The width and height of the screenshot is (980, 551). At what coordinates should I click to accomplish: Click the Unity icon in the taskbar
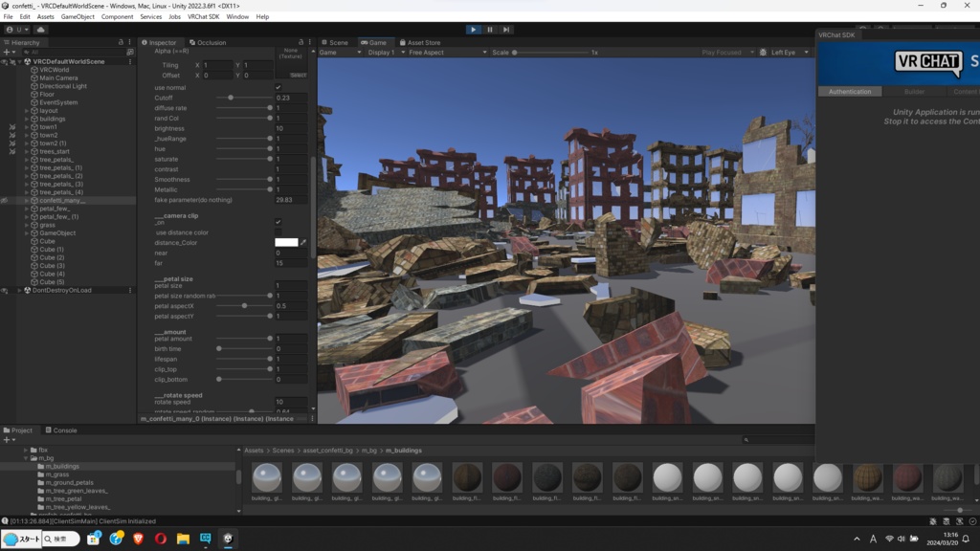click(x=228, y=539)
